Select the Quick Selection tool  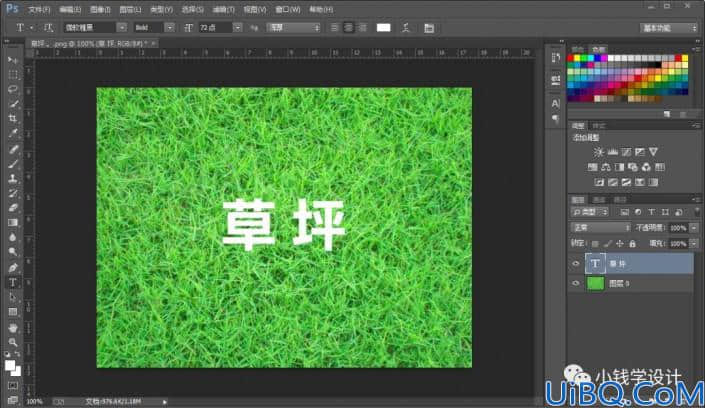[13, 104]
